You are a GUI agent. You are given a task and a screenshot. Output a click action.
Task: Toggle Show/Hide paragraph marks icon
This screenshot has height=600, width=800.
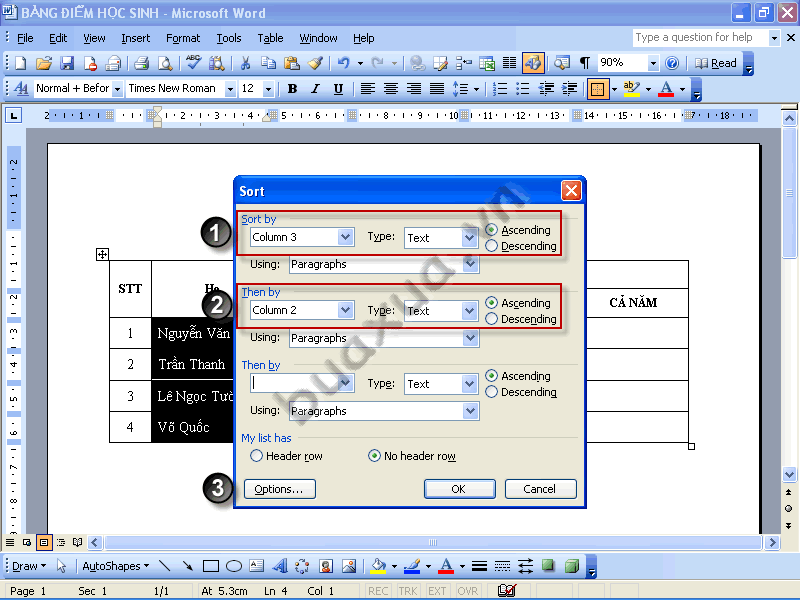[x=585, y=63]
